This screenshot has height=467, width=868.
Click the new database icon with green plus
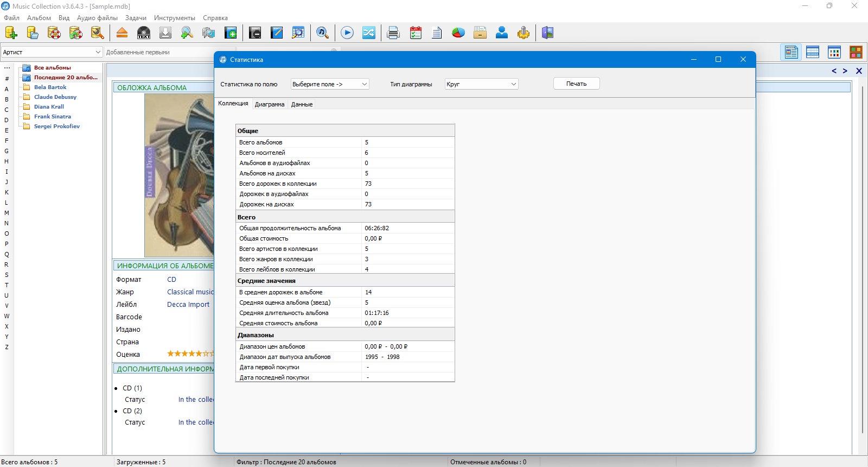click(x=11, y=33)
